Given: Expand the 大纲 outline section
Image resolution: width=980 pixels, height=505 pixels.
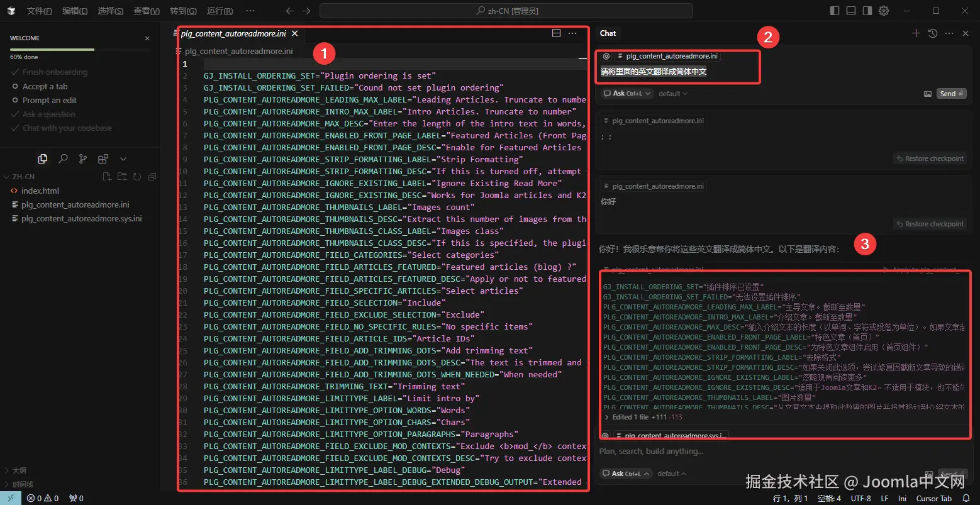Looking at the screenshot, I should [x=19, y=470].
